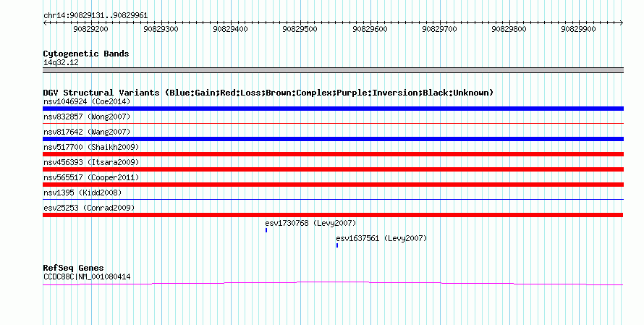Open variant nsv1046924 (Coe2014) label
644x325 pixels.
click(x=87, y=101)
